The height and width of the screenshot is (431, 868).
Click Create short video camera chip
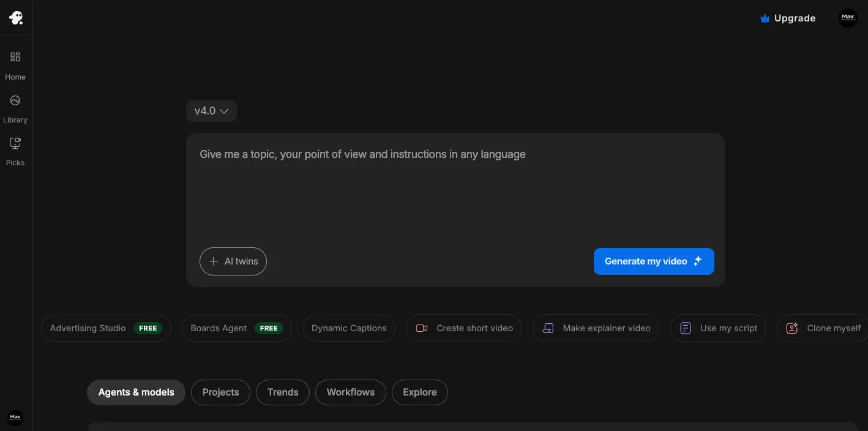click(x=464, y=328)
